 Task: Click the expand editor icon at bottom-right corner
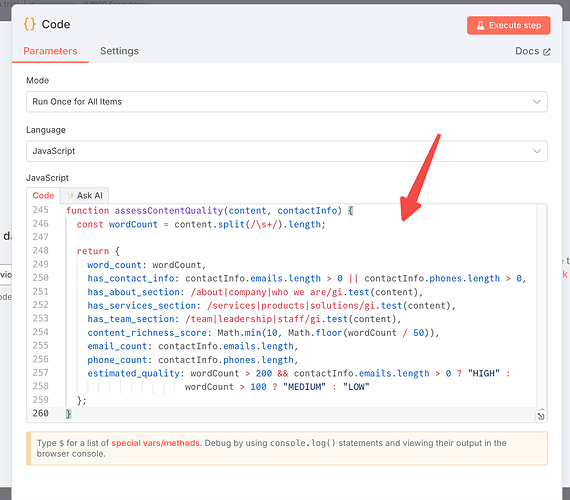point(541,416)
